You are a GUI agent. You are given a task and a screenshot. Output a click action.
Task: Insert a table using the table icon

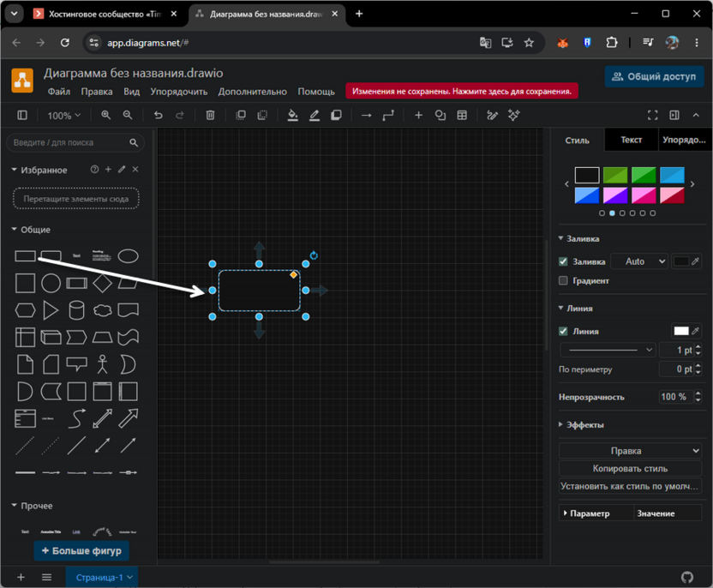(462, 116)
